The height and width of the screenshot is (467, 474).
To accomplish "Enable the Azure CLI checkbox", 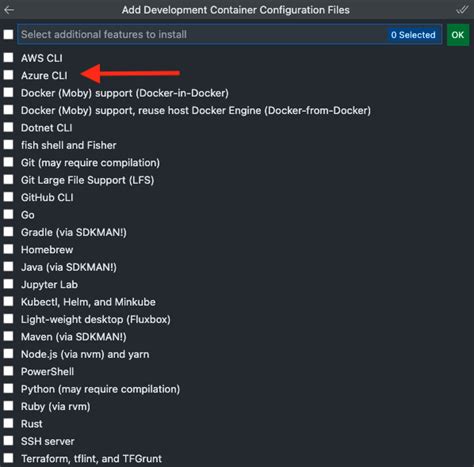I will click(8, 75).
